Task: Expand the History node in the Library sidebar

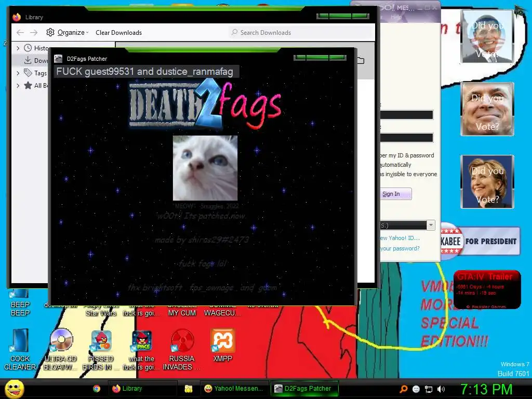Action: [x=18, y=48]
